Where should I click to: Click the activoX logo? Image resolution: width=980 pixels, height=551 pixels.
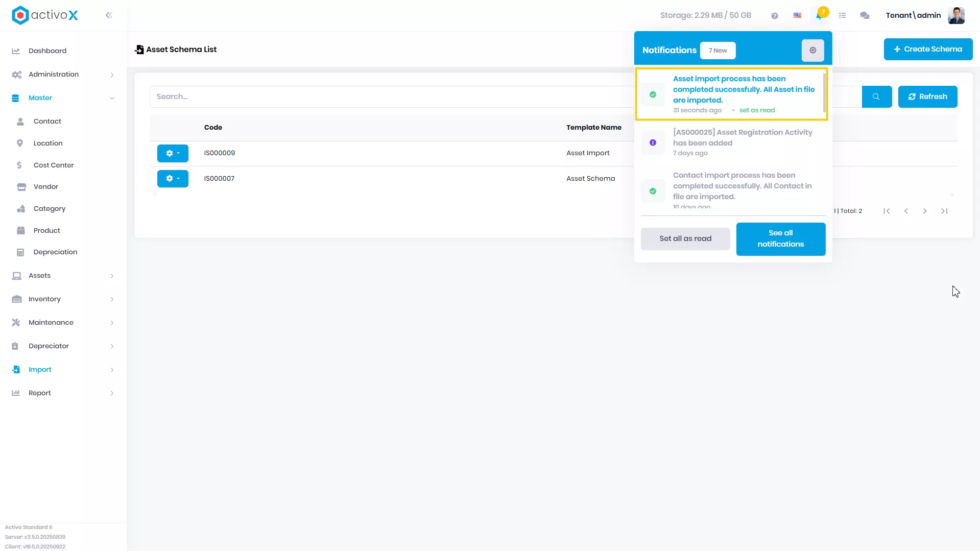pos(45,15)
